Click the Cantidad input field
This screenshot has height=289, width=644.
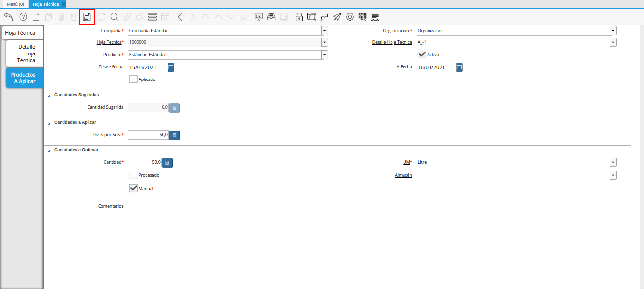(145, 163)
